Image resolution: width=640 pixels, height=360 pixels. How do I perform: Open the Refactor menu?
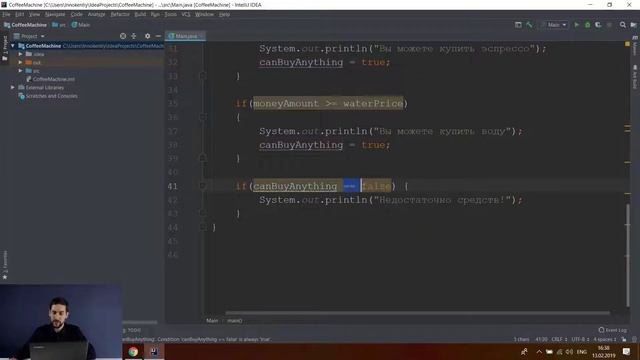pyautogui.click(x=120, y=14)
